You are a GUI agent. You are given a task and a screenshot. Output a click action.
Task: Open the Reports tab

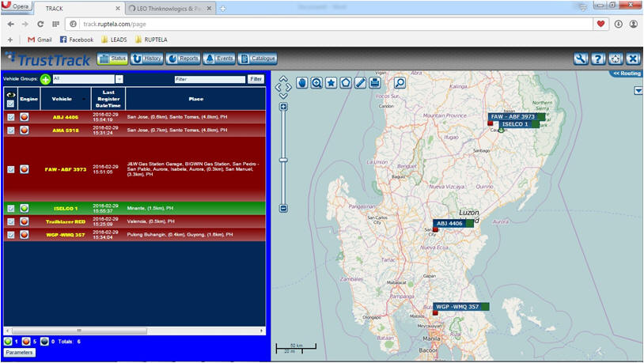coord(184,59)
